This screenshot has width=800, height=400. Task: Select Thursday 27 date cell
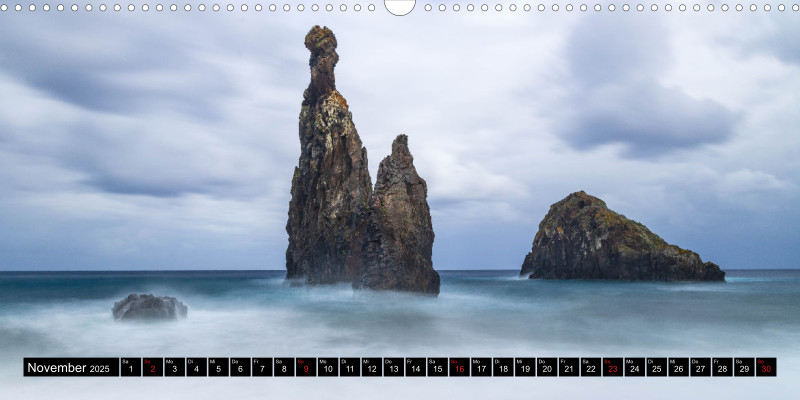point(701,367)
